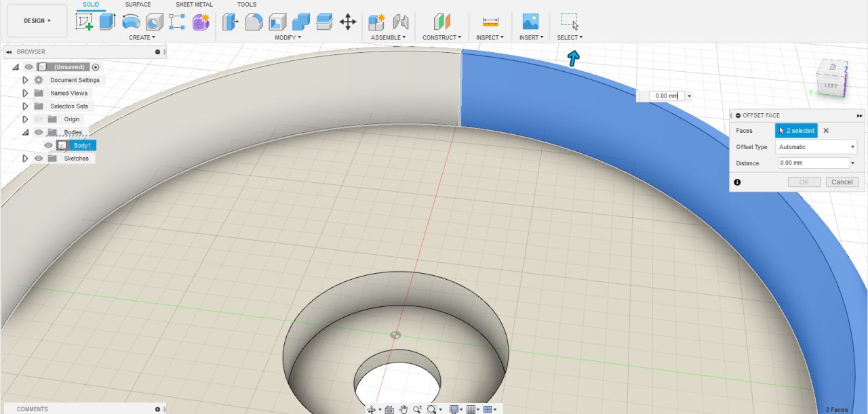Activate the Pan hand tool
Viewport: 868px width, 414px height.
(x=403, y=409)
